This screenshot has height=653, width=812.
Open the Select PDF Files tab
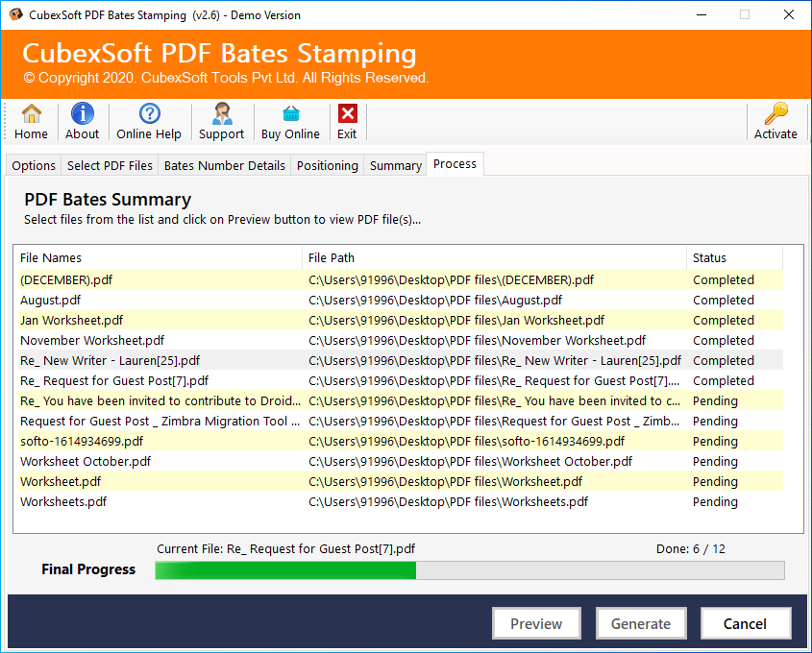(110, 166)
